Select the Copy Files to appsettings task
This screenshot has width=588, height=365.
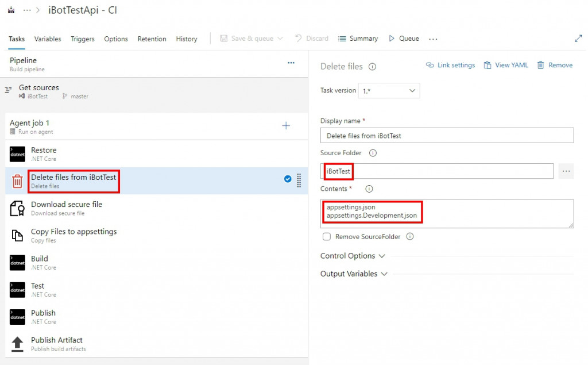pos(156,236)
